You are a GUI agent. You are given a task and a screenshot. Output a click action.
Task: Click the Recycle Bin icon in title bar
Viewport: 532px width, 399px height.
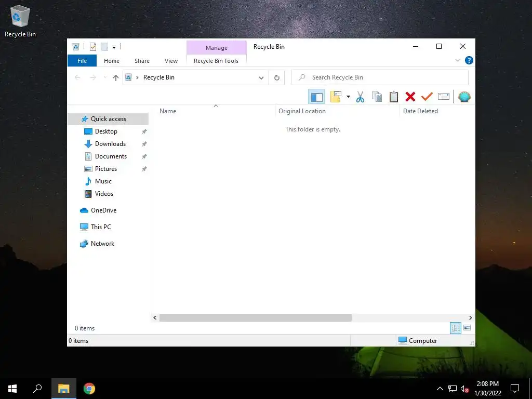(x=76, y=47)
